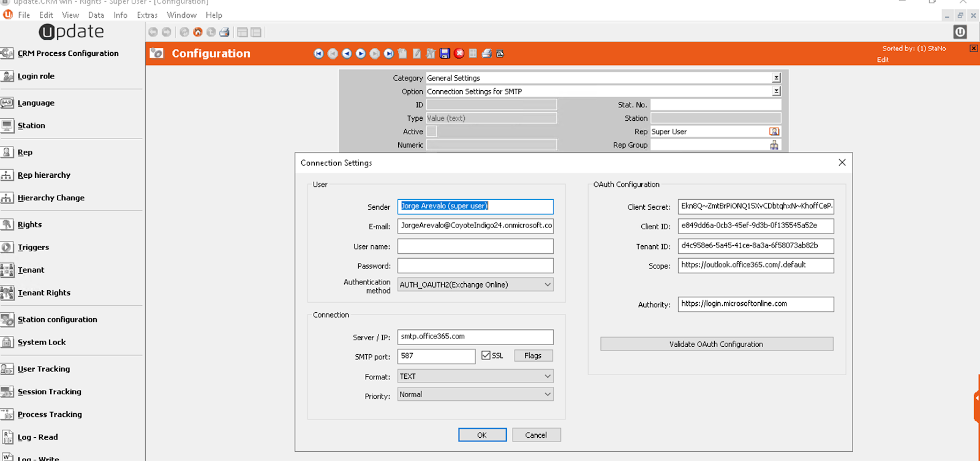This screenshot has height=461, width=980.
Task: Click the Client ID field
Action: (x=756, y=226)
